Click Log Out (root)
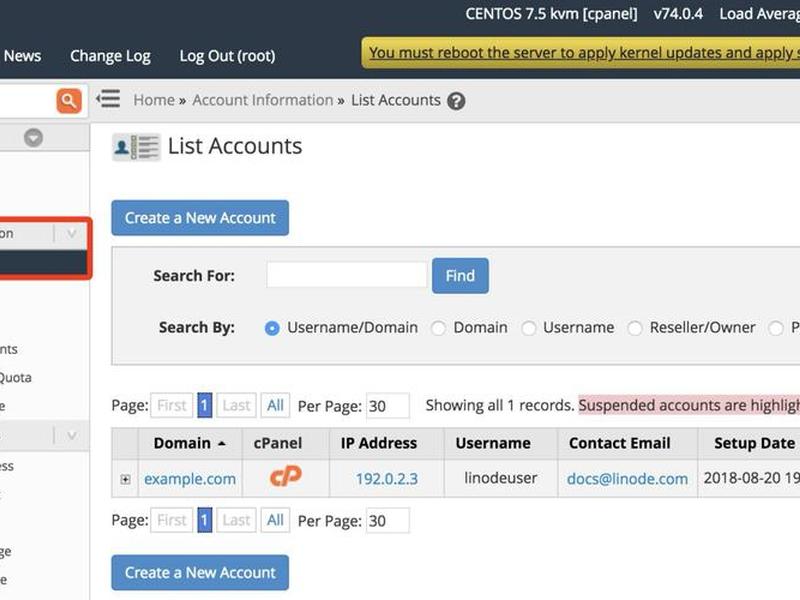This screenshot has height=600, width=800. pyautogui.click(x=227, y=56)
